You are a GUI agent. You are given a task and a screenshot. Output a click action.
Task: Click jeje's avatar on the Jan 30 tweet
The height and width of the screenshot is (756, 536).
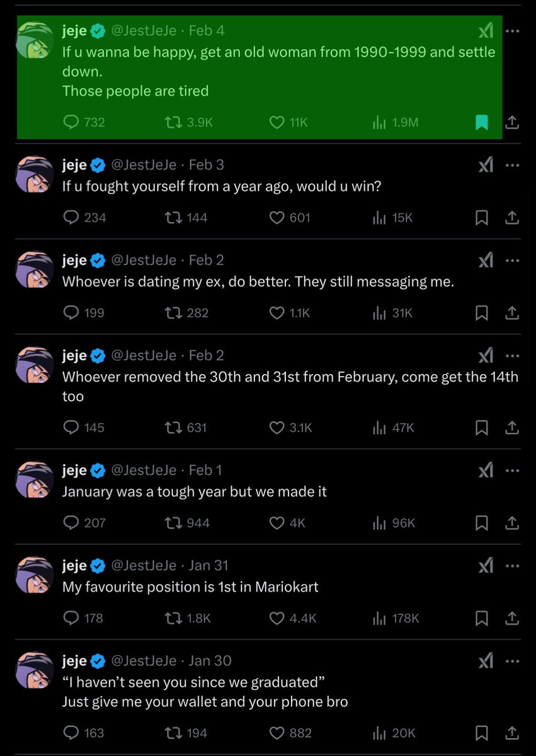(x=36, y=669)
